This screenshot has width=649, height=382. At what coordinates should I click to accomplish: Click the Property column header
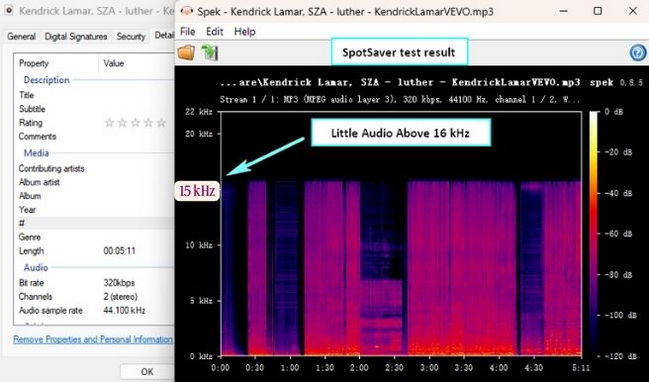34,63
